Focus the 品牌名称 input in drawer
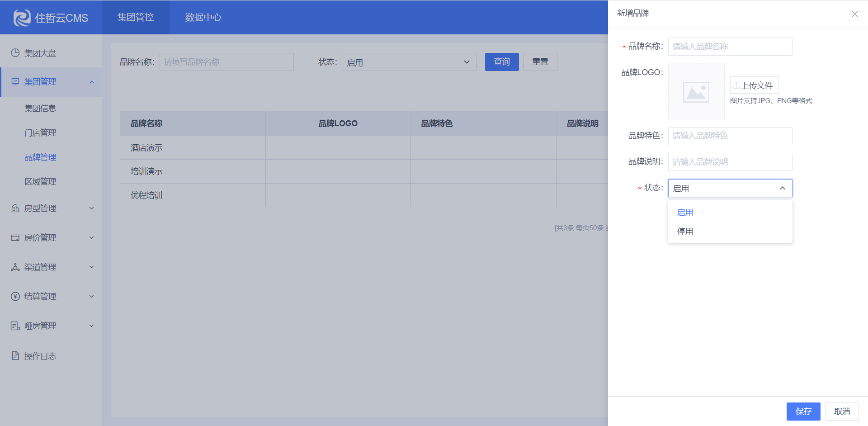 point(730,47)
